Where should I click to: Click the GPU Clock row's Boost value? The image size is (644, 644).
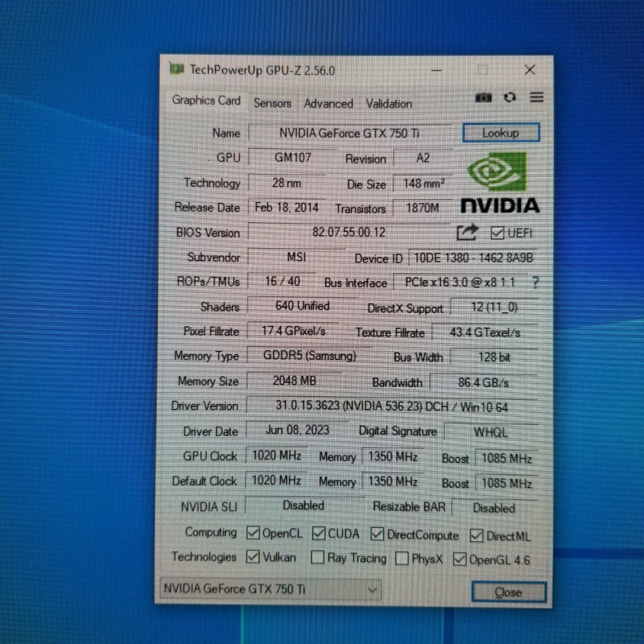506,459
